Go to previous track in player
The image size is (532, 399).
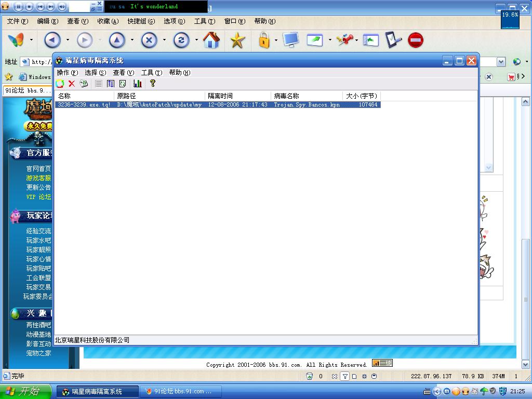click(40, 6)
